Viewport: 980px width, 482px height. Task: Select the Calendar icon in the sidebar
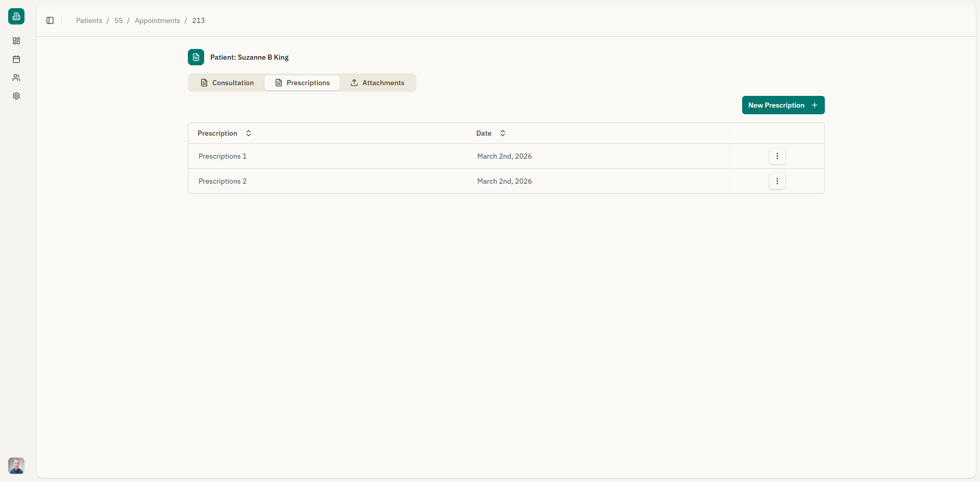point(16,59)
